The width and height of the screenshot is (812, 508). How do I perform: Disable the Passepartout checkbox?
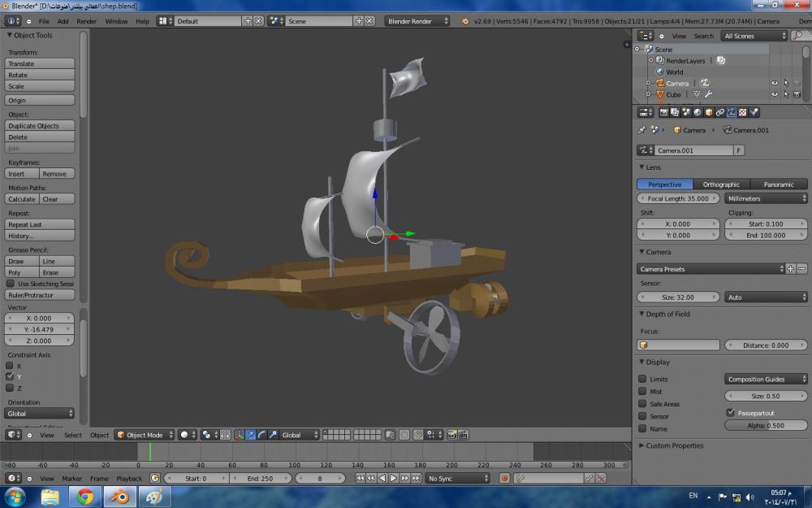coord(730,413)
